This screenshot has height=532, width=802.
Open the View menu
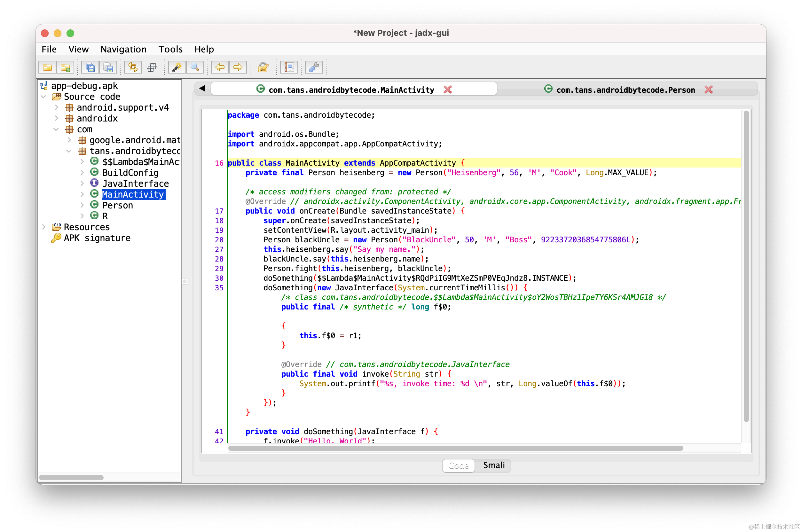[78, 49]
